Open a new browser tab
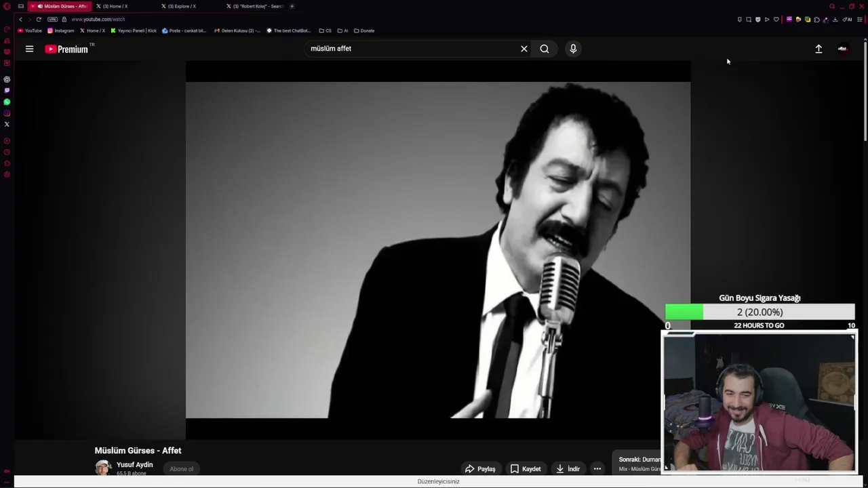 click(x=292, y=6)
